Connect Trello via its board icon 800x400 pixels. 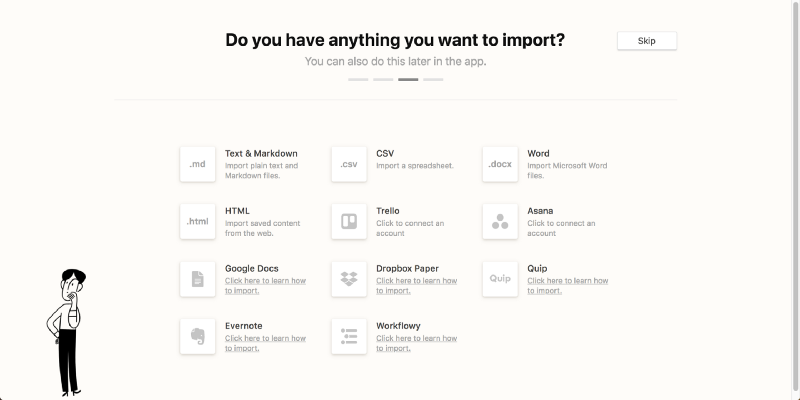349,221
